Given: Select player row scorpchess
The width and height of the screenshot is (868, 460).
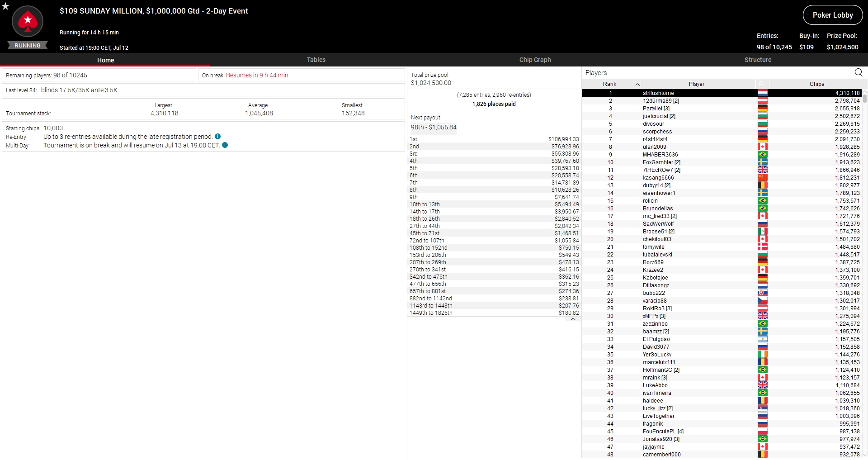Looking at the screenshot, I should point(722,131).
